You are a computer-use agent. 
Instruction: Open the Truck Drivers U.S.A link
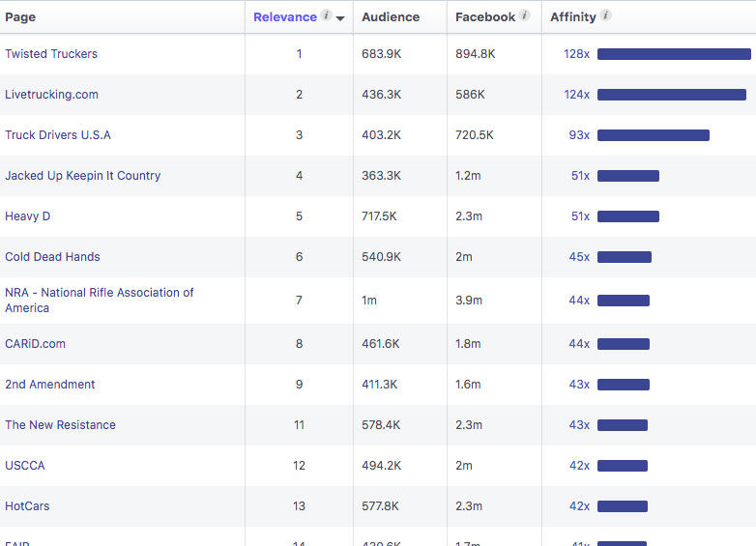click(58, 135)
